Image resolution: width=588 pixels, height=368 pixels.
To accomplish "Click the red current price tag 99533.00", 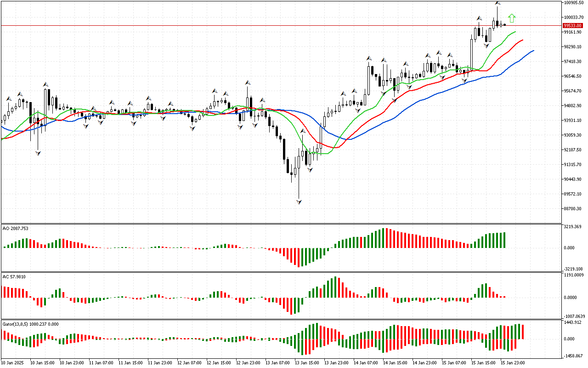I will 573,26.
